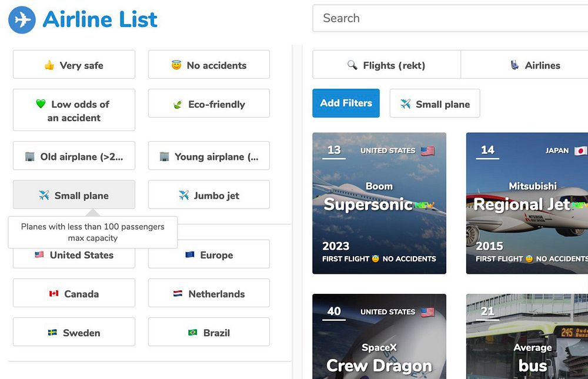Click the Canada flag icon
The height and width of the screenshot is (379, 588).
(x=54, y=294)
